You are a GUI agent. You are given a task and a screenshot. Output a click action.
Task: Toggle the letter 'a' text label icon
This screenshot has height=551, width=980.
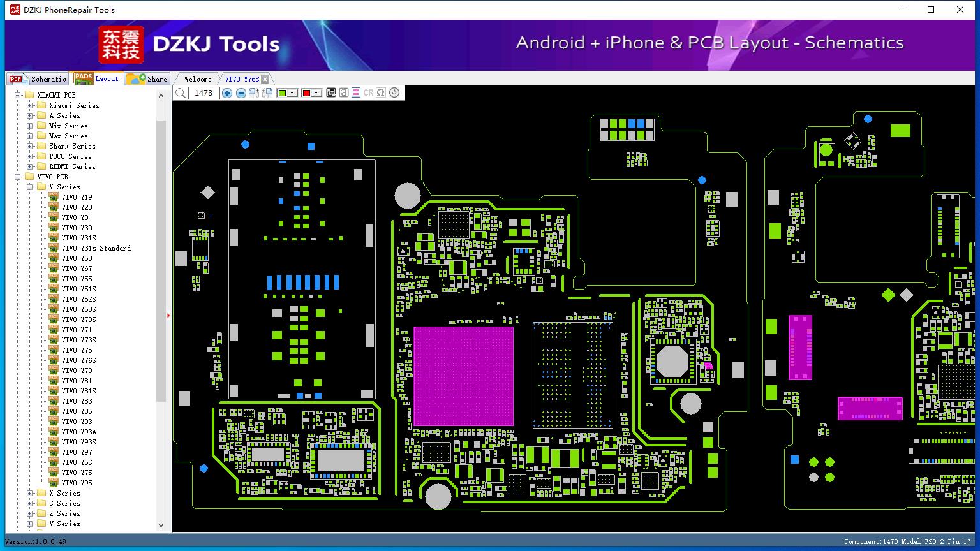point(344,93)
